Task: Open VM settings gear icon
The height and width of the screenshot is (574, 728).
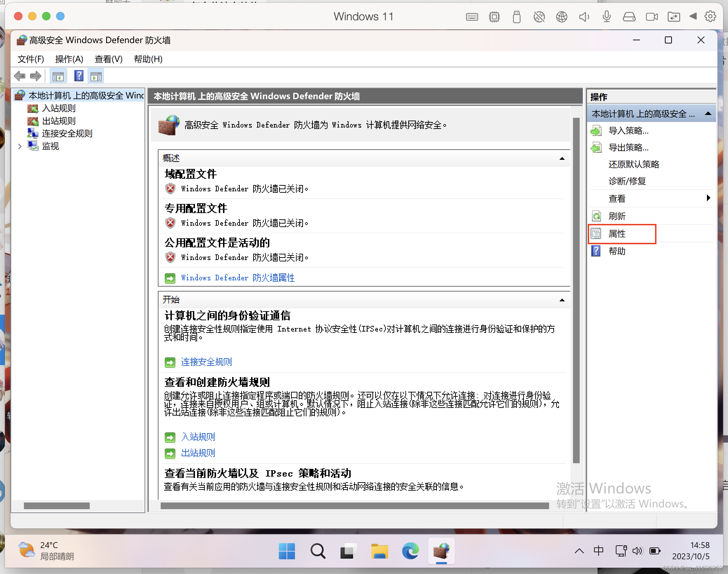Action: point(710,16)
